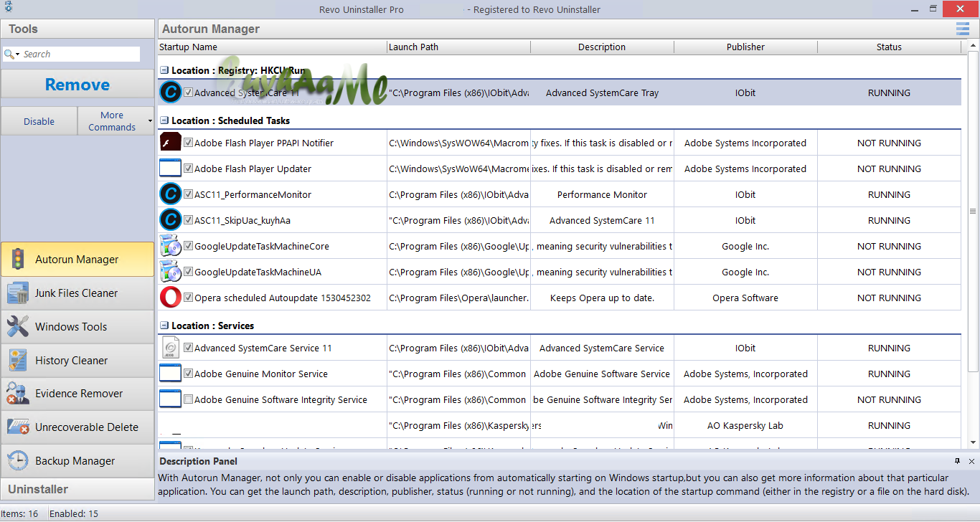
Task: Open the search options dropdown arrow
Action: [x=18, y=54]
